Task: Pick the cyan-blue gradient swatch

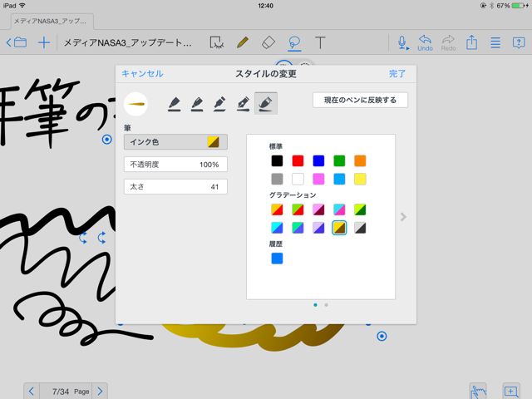Action: point(277,228)
